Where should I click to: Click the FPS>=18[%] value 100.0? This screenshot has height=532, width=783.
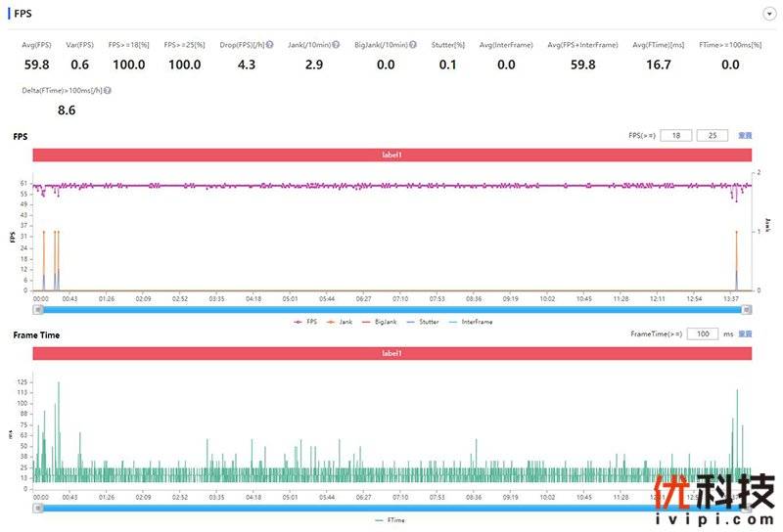pos(129,65)
